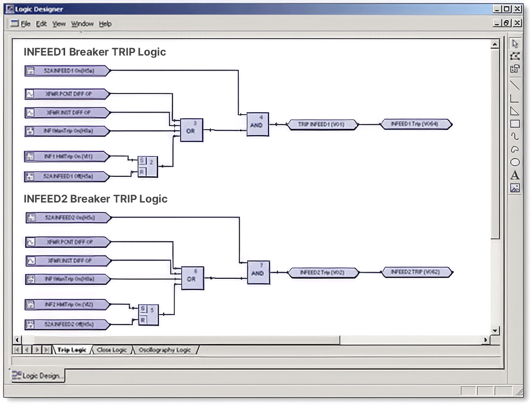Image resolution: width=532 pixels, height=405 pixels.
Task: Select the ellipse drawing tool
Action: coord(515,162)
